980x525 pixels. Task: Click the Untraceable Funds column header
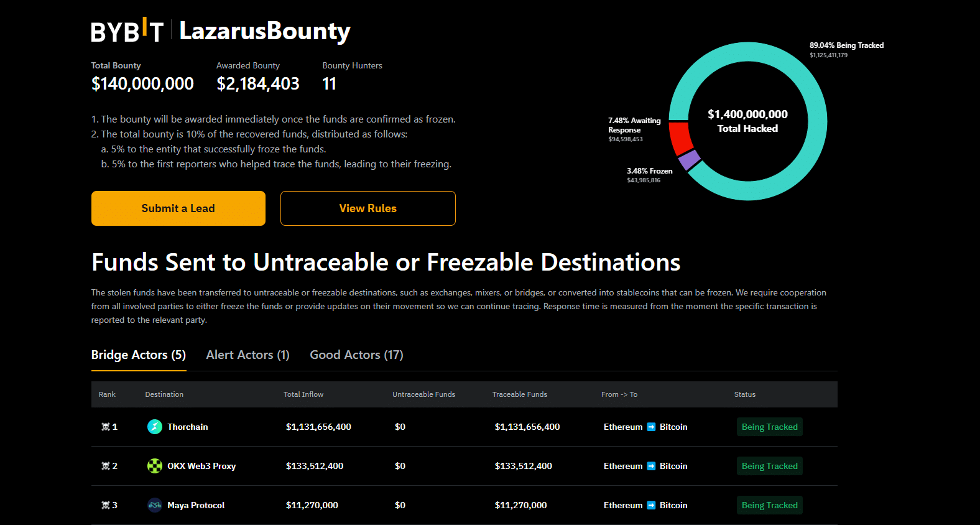pyautogui.click(x=423, y=394)
